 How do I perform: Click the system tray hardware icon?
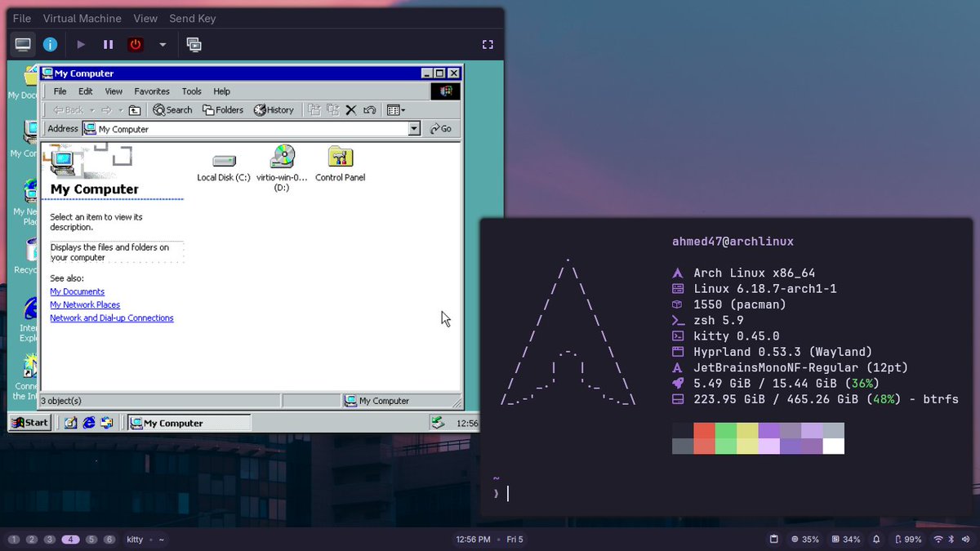(439, 423)
